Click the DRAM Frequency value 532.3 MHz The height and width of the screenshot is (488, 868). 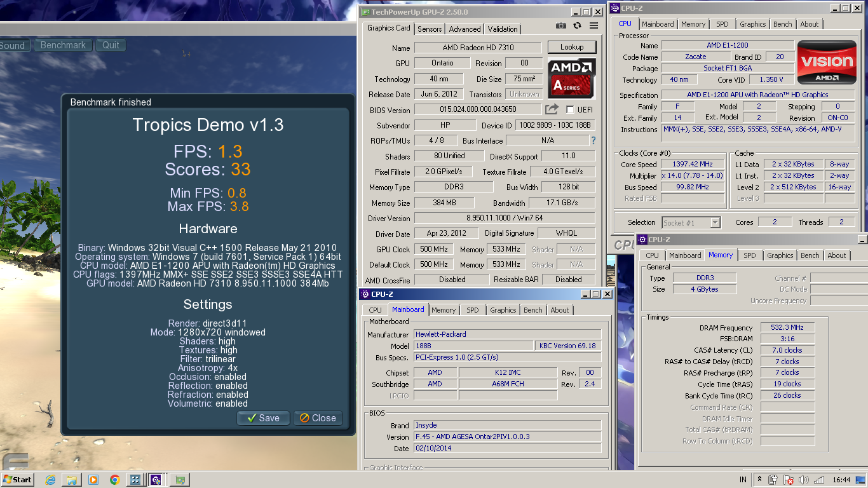tap(787, 327)
